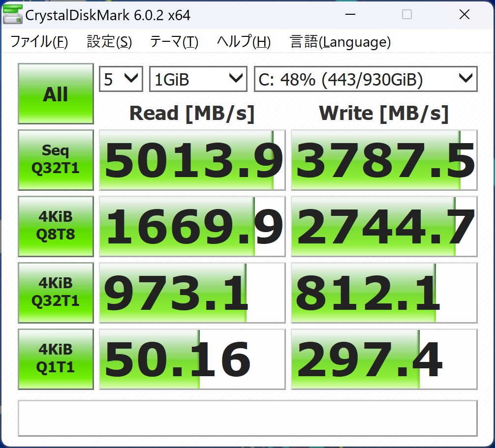Open the ファイル(F) menu

point(39,42)
